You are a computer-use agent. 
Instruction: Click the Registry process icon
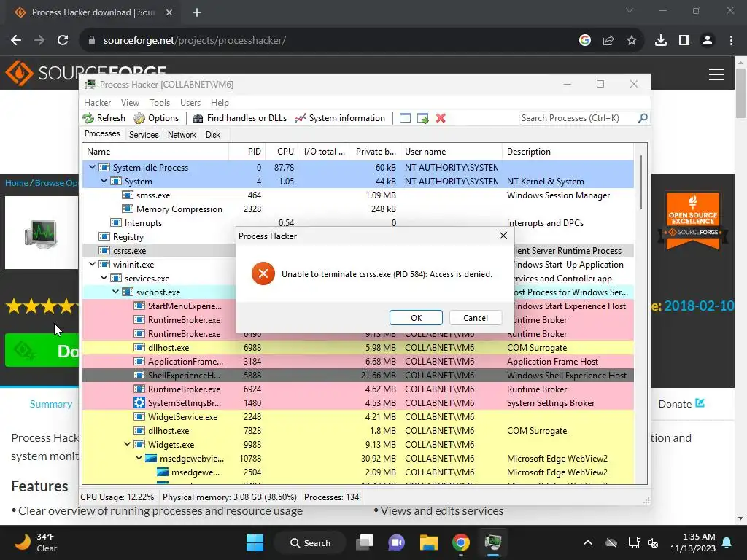(104, 236)
